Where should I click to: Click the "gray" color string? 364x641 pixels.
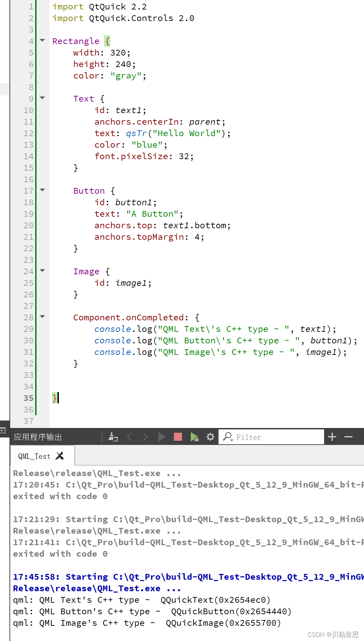(x=126, y=76)
